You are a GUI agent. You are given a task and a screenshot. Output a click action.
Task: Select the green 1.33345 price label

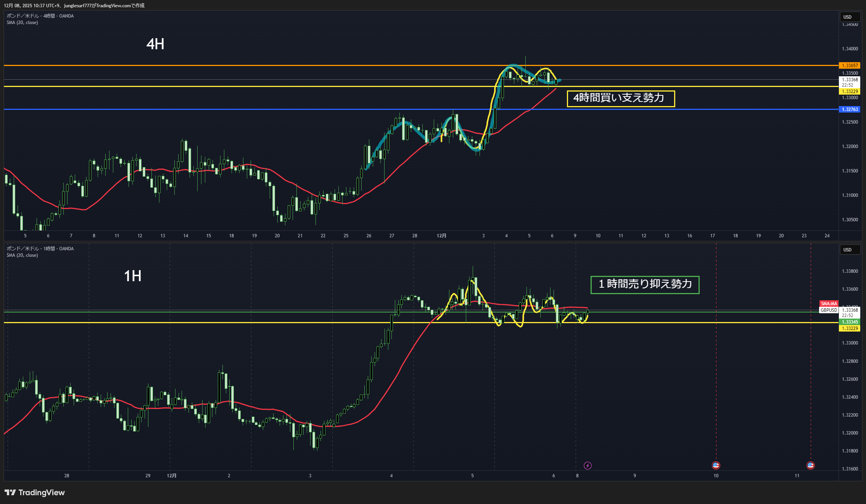tap(850, 322)
